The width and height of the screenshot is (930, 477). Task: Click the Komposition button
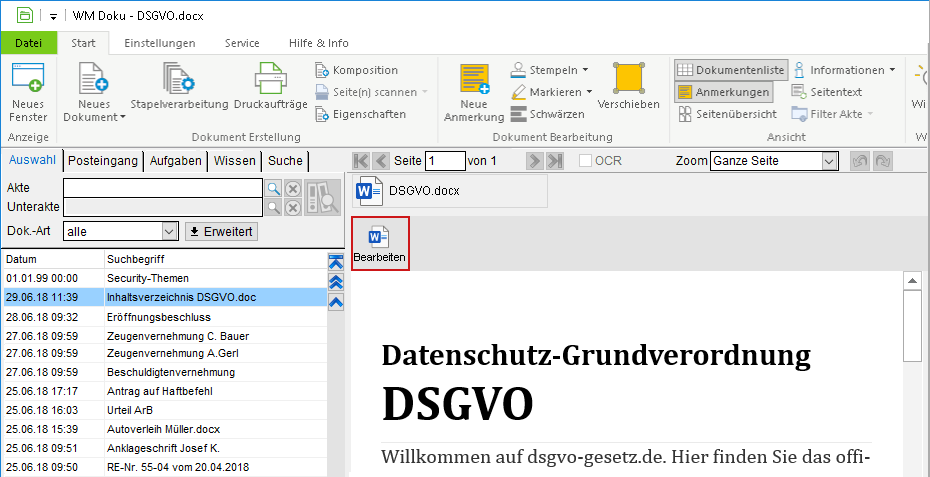tap(356, 70)
